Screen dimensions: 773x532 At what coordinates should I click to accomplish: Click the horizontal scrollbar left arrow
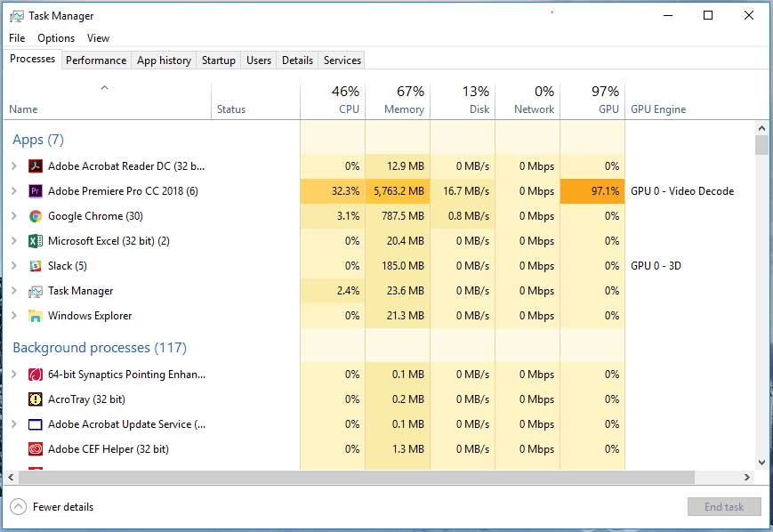pos(11,477)
